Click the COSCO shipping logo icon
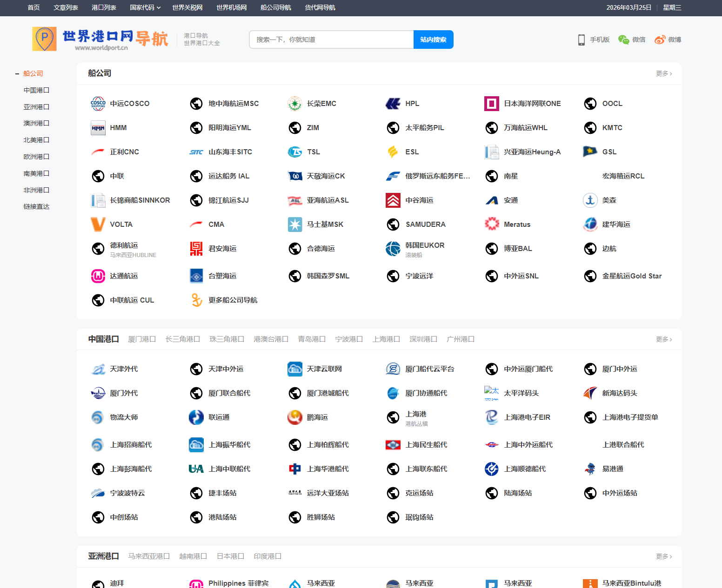The image size is (722, 588). click(x=98, y=104)
